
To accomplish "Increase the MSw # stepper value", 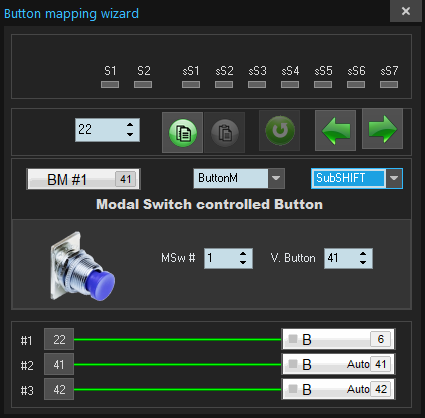I will (x=243, y=254).
